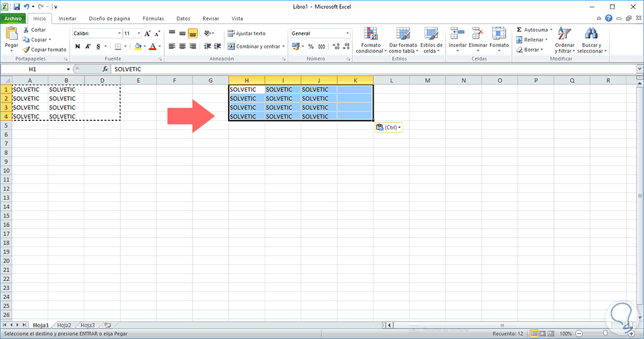The width and height of the screenshot is (644, 339).
Task: Toggle Negrita bold formatting
Action: pyautogui.click(x=78, y=46)
